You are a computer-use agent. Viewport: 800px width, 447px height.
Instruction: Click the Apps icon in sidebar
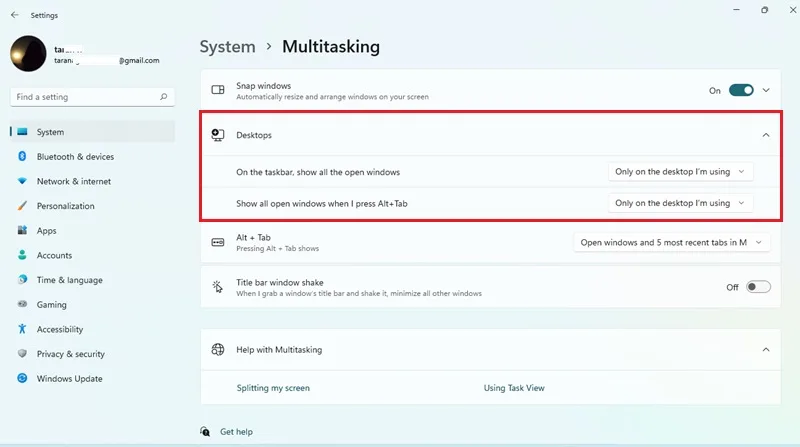pos(22,230)
